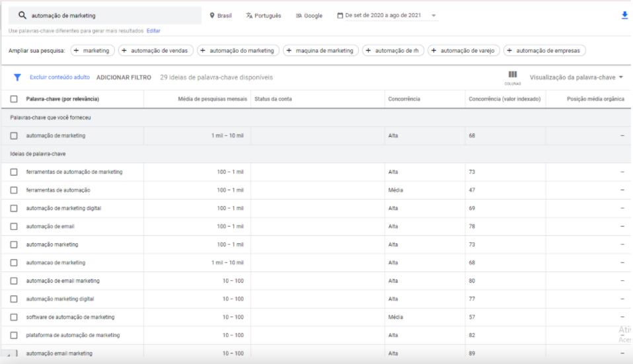Sort by Posição média orgânica header
633x364 pixels.
click(595, 99)
